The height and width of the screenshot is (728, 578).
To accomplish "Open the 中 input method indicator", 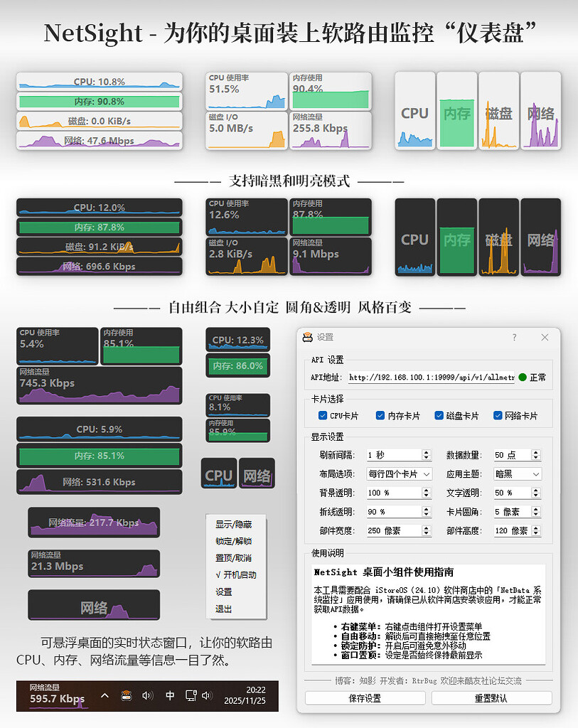I will (x=170, y=695).
